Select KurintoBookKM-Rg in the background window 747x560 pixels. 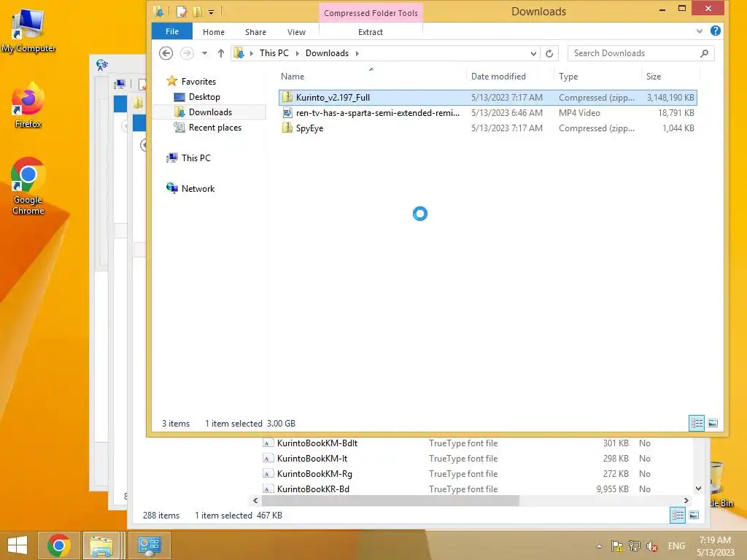click(314, 474)
